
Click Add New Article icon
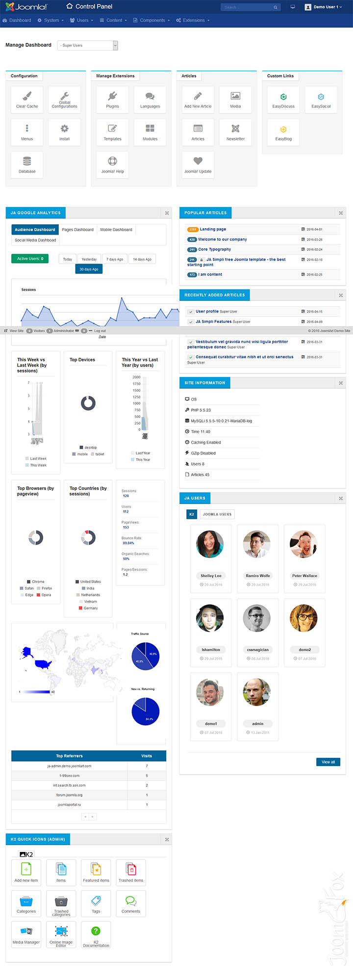198,100
